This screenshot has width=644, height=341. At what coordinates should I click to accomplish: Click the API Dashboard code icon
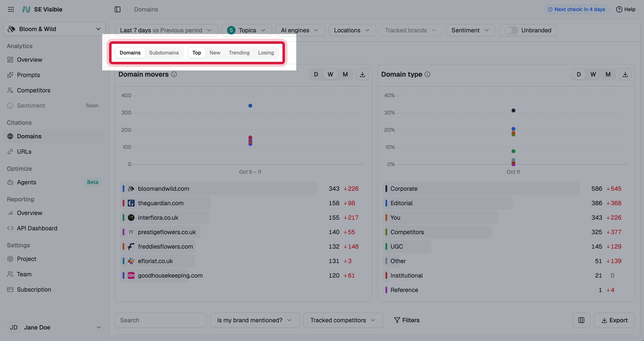point(10,228)
